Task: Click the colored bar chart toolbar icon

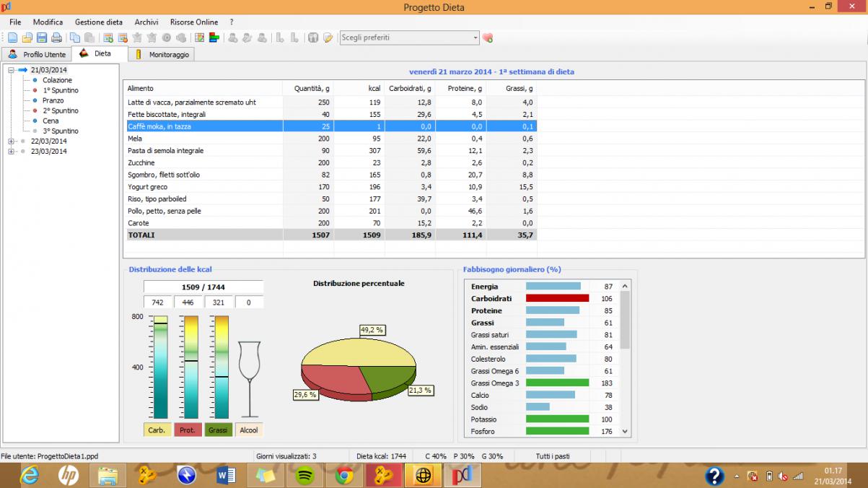Action: pos(214,38)
